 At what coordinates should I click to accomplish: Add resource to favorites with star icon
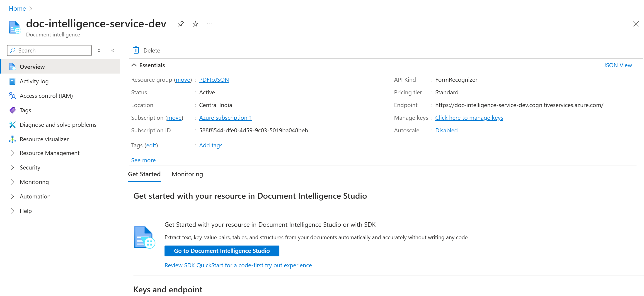tap(195, 24)
